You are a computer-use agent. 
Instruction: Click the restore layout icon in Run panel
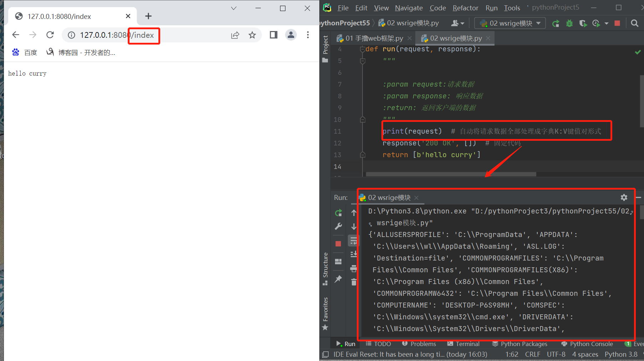click(x=338, y=262)
